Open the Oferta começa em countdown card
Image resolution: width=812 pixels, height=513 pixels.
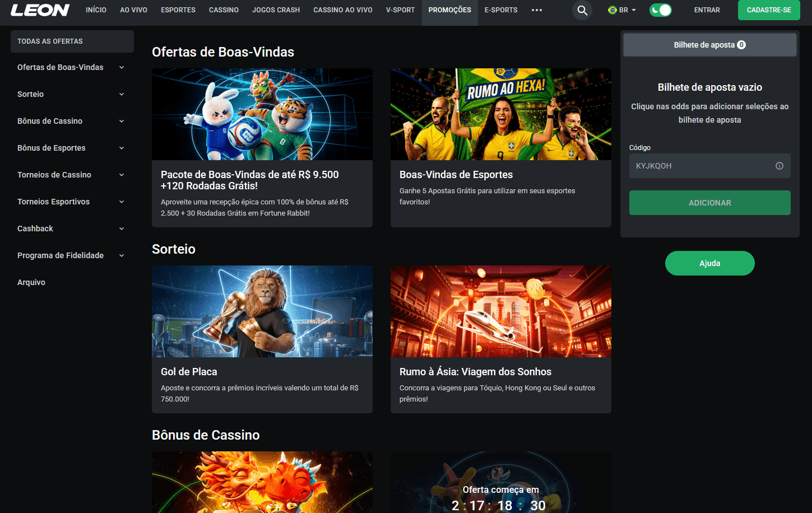[x=501, y=482]
